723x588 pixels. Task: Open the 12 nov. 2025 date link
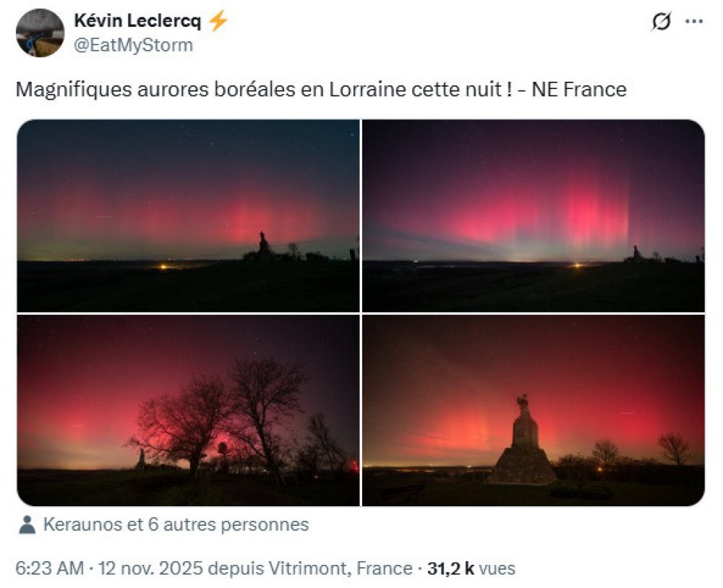click(x=150, y=568)
